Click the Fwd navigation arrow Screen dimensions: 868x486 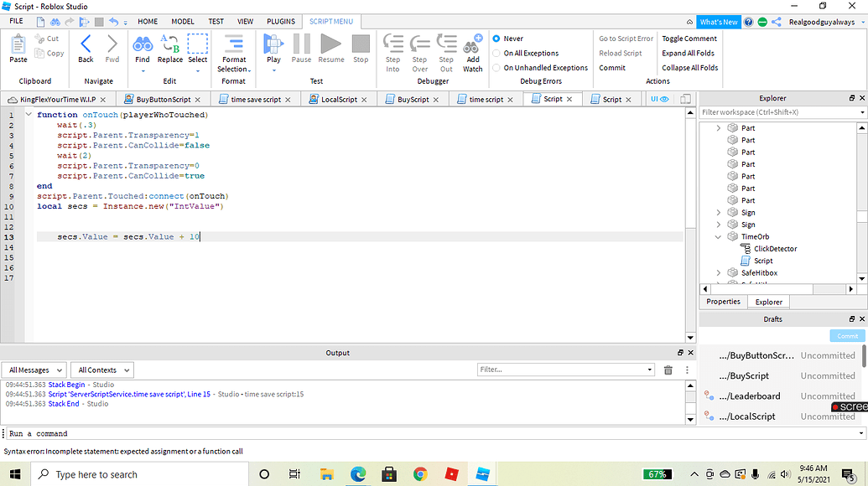(112, 44)
